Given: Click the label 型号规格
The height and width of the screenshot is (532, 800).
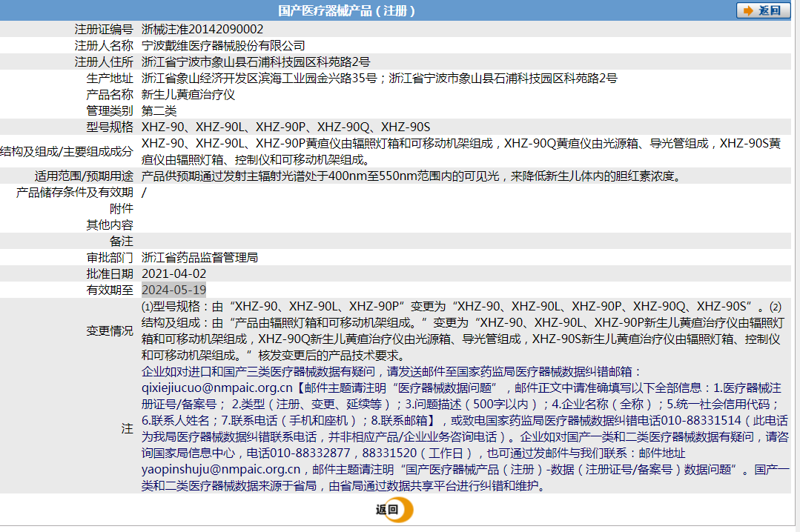Looking at the screenshot, I should coord(110,127).
